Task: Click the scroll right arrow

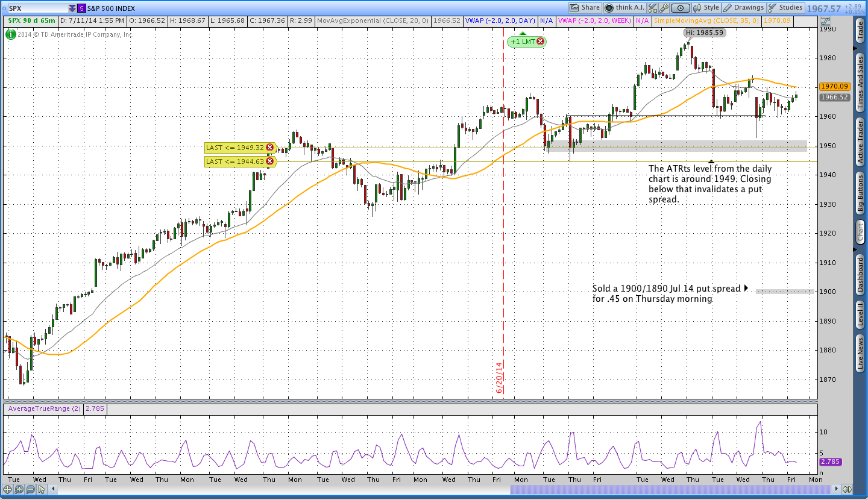Action: point(835,490)
